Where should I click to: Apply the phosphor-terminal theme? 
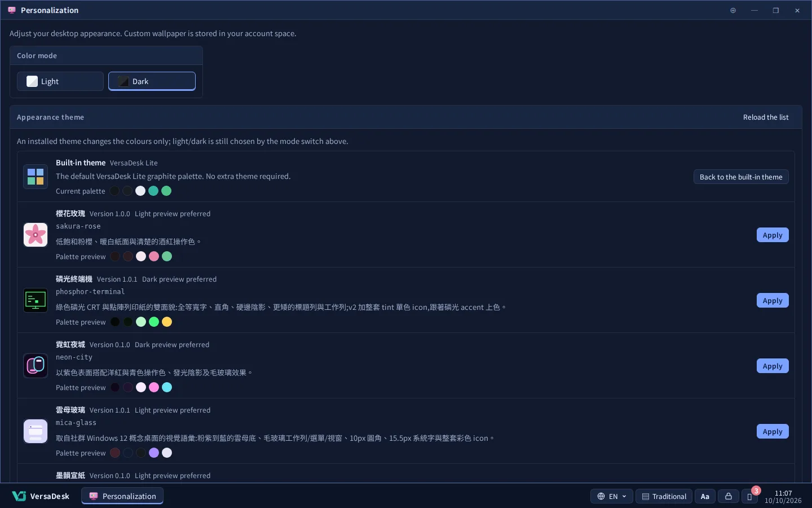[x=773, y=301]
